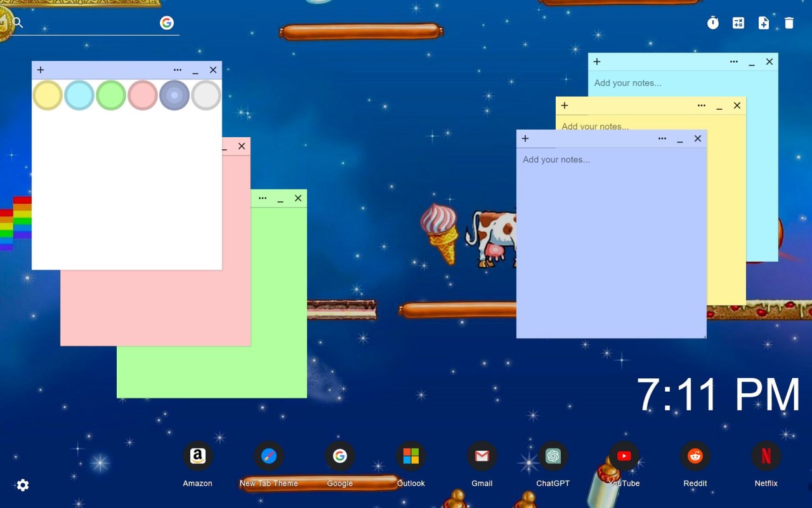Click into the purple note's text area

pos(612,243)
